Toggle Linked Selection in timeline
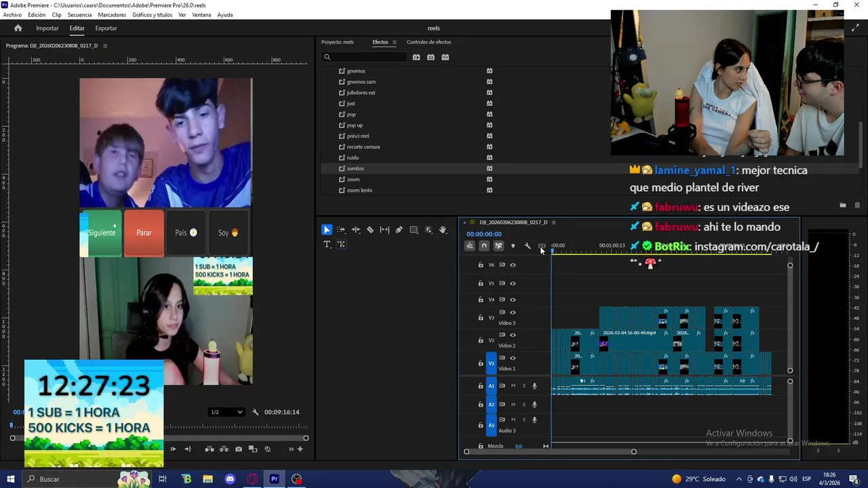 pos(498,246)
